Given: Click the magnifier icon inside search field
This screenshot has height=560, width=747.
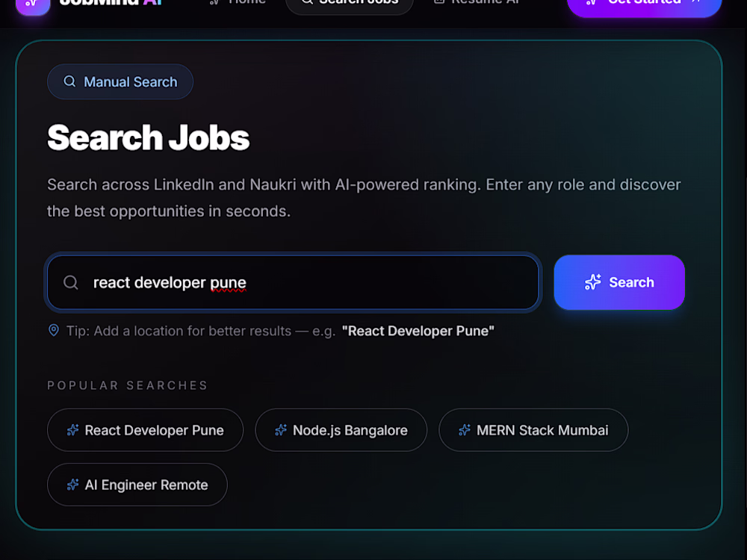Looking at the screenshot, I should (71, 282).
